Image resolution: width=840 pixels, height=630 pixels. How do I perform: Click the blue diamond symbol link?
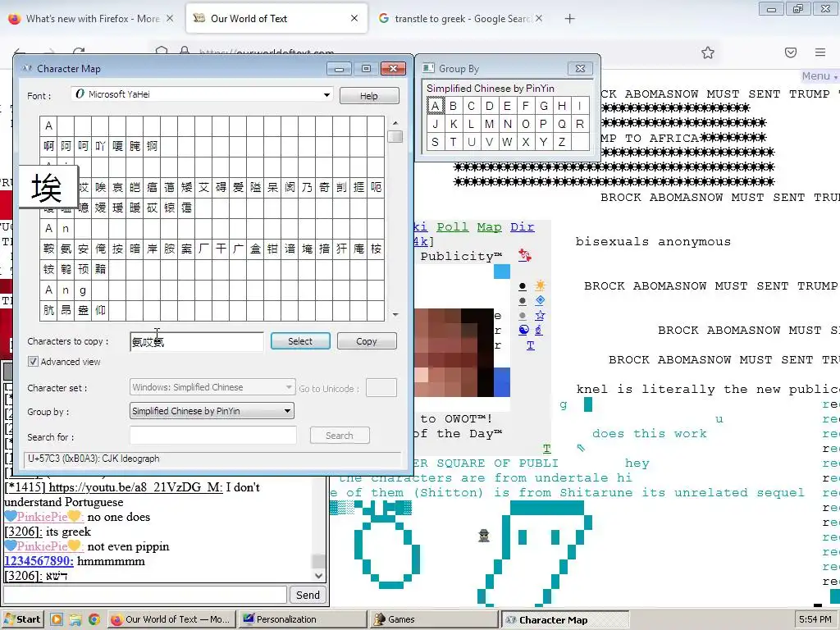540,300
